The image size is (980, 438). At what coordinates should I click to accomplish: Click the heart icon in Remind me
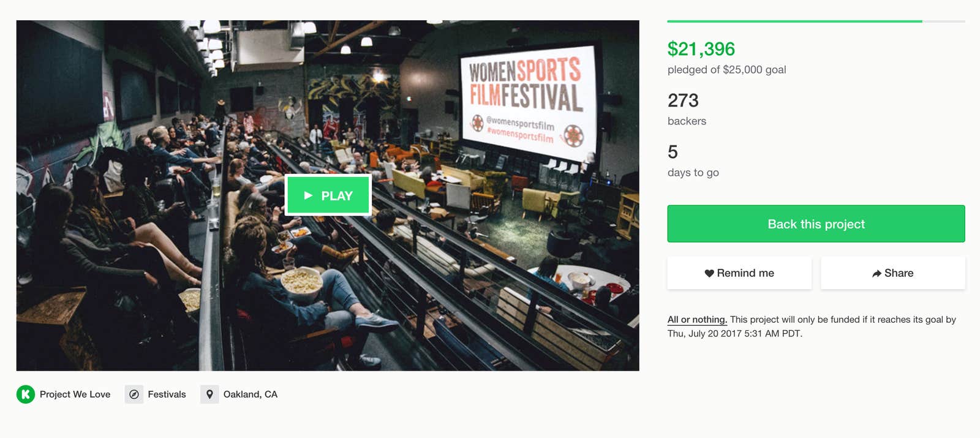709,273
